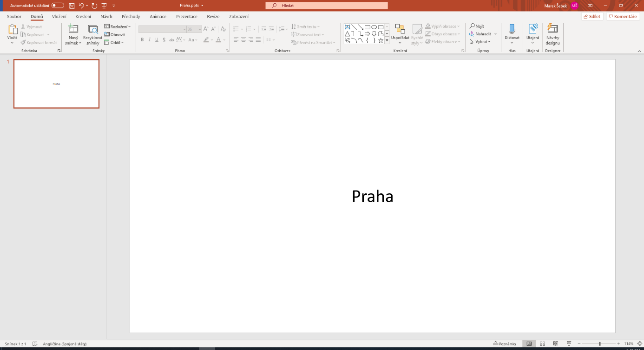Viewport: 644px width, 350px height.
Task: Toggle bold formatting
Action: pyautogui.click(x=142, y=40)
